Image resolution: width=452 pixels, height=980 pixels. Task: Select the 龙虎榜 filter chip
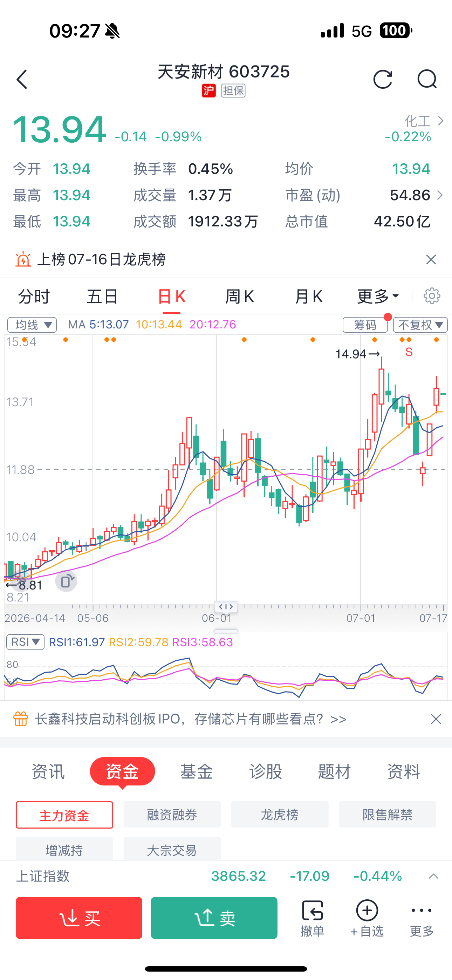pos(280,815)
